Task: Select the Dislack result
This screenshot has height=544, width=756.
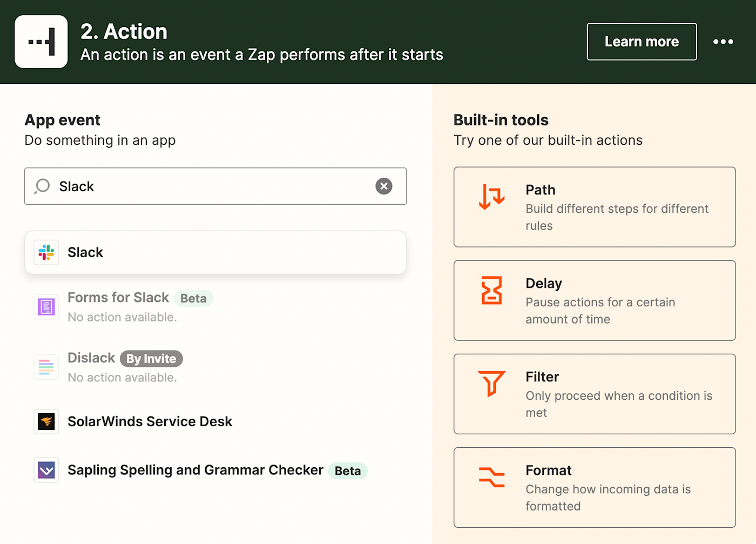Action: point(215,367)
